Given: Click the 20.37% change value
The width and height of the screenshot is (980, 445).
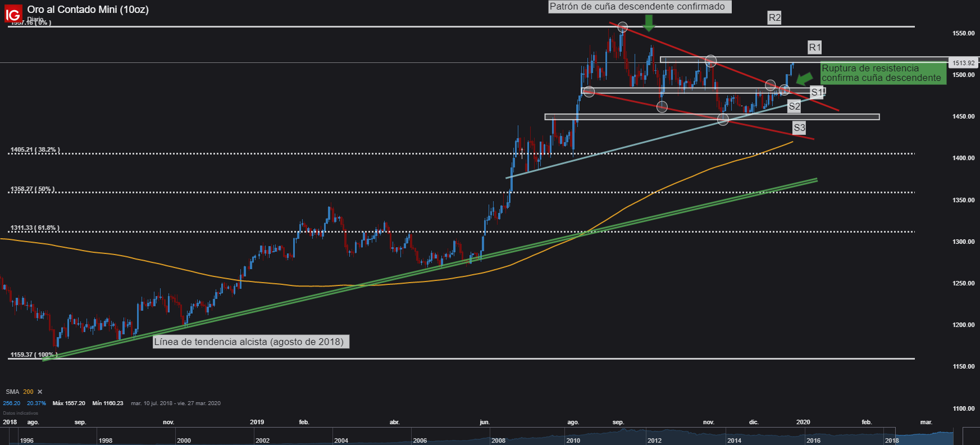Looking at the screenshot, I should click(37, 403).
